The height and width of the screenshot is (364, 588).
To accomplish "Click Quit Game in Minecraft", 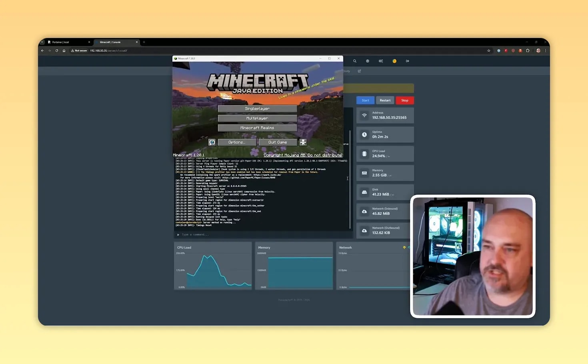I will 278,142.
